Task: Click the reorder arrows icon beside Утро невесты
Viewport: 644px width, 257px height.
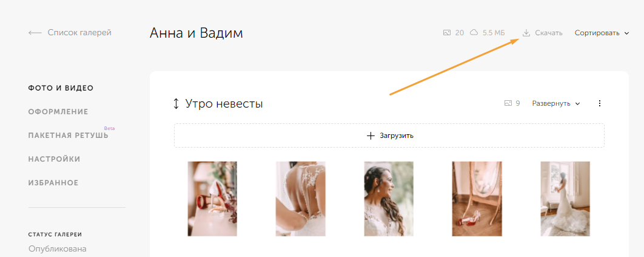Action: click(176, 104)
